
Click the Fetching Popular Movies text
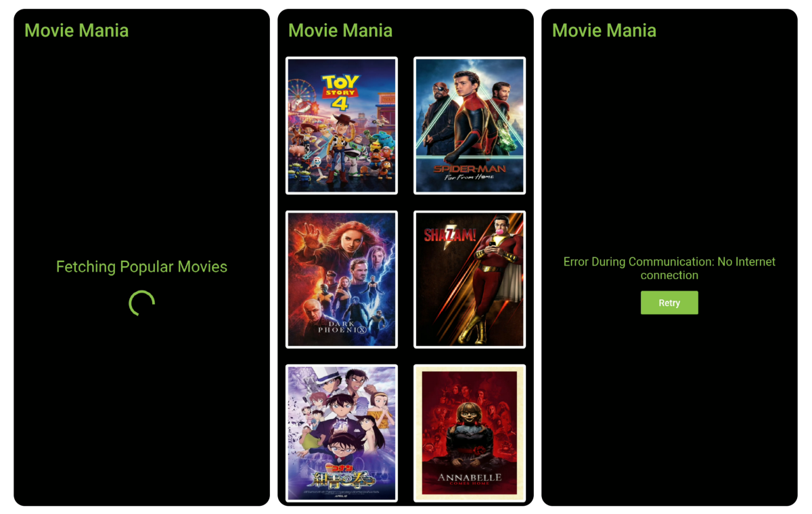(x=141, y=267)
